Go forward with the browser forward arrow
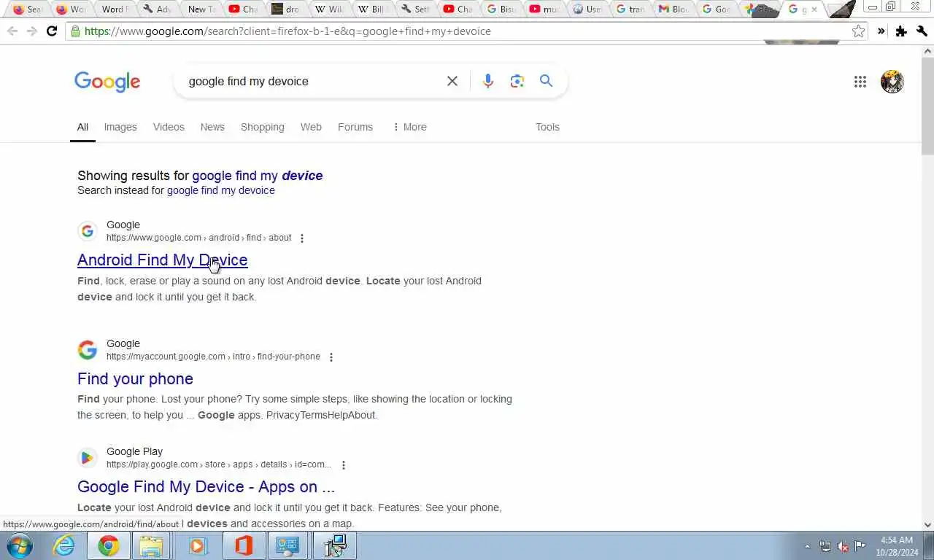934x560 pixels. [x=31, y=31]
